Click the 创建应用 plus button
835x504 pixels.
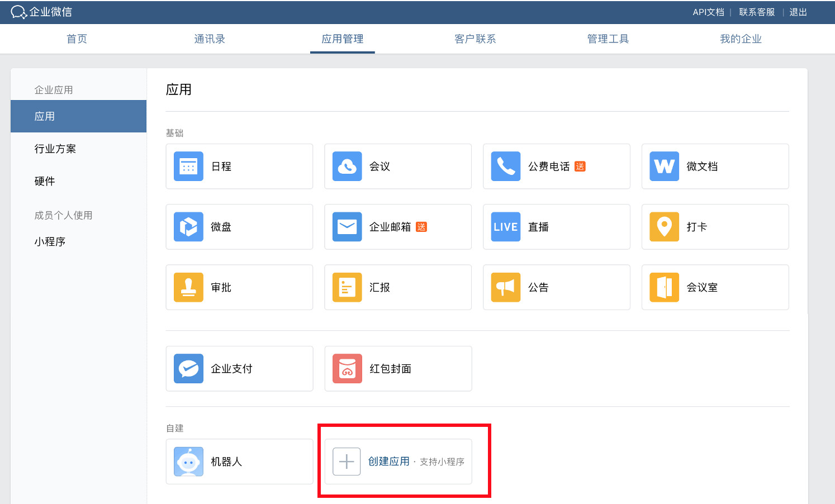coord(347,462)
